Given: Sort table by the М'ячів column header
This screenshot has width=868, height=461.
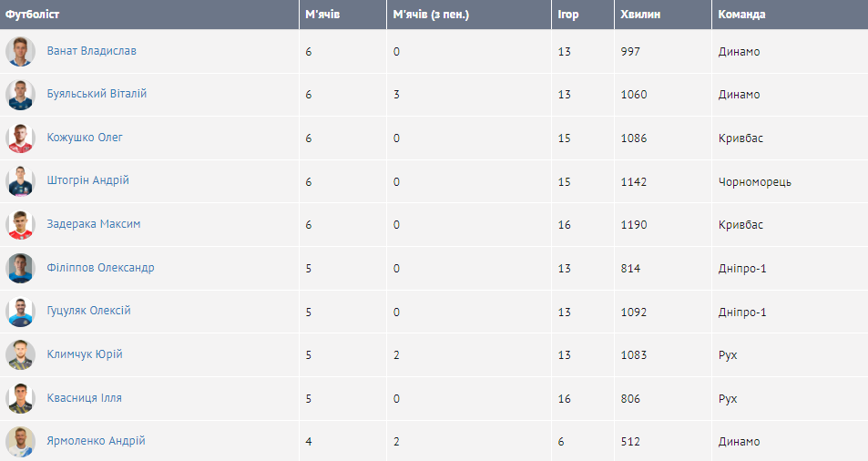Looking at the screenshot, I should (322, 15).
